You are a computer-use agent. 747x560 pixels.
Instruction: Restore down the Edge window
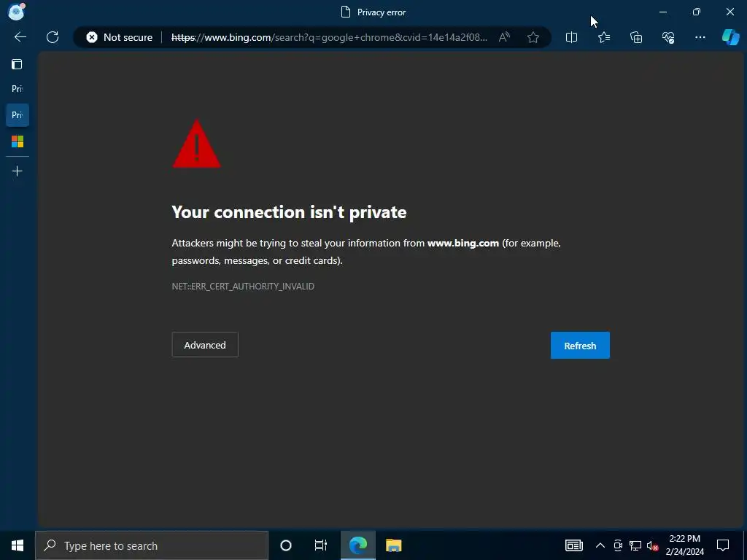697,12
